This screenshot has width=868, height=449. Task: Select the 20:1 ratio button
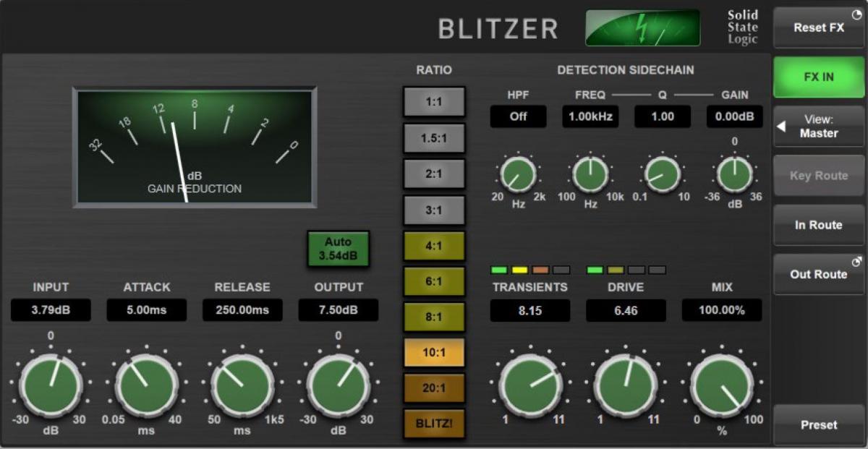tap(433, 388)
